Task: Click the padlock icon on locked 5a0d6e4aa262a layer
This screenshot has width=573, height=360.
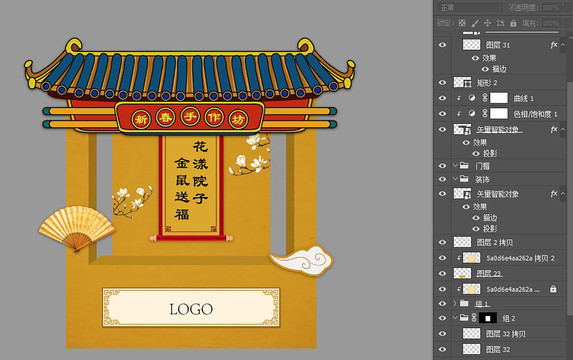Action: (553, 289)
